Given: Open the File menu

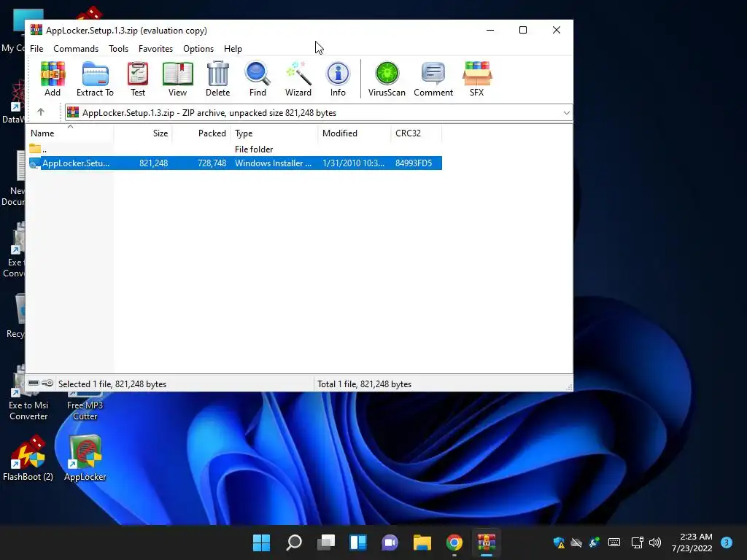Looking at the screenshot, I should pyautogui.click(x=36, y=49).
